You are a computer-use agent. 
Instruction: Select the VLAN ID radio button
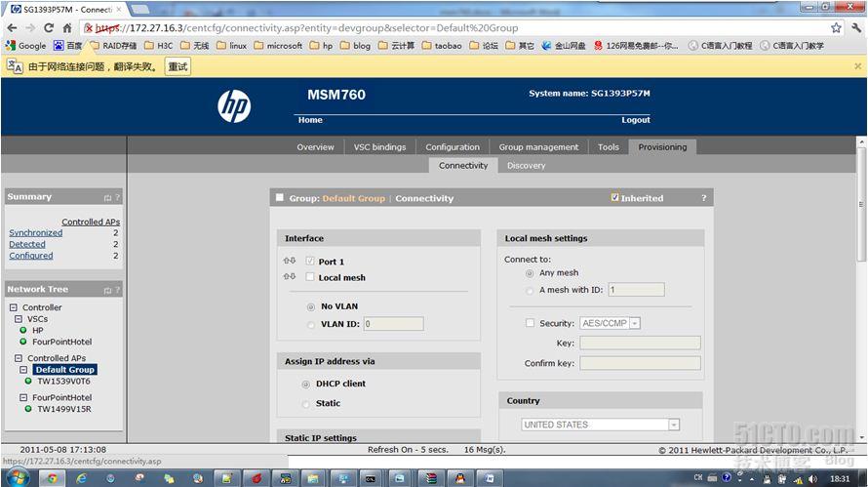(x=311, y=325)
